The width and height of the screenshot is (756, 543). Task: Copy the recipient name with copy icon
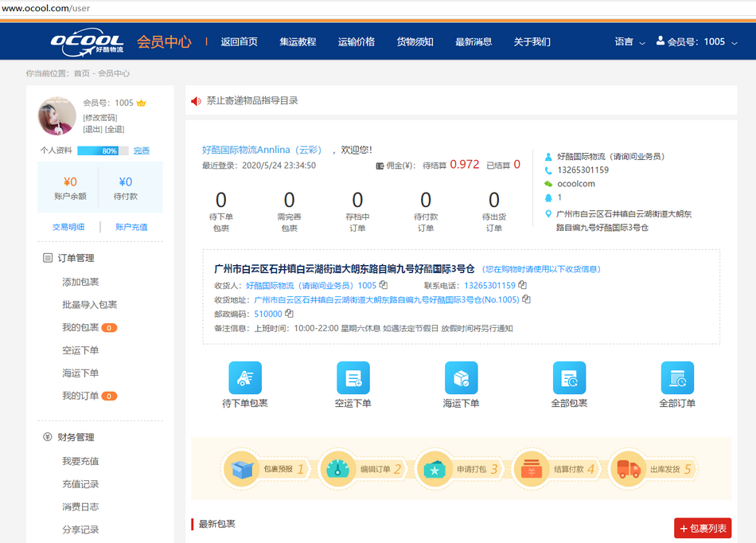click(384, 285)
